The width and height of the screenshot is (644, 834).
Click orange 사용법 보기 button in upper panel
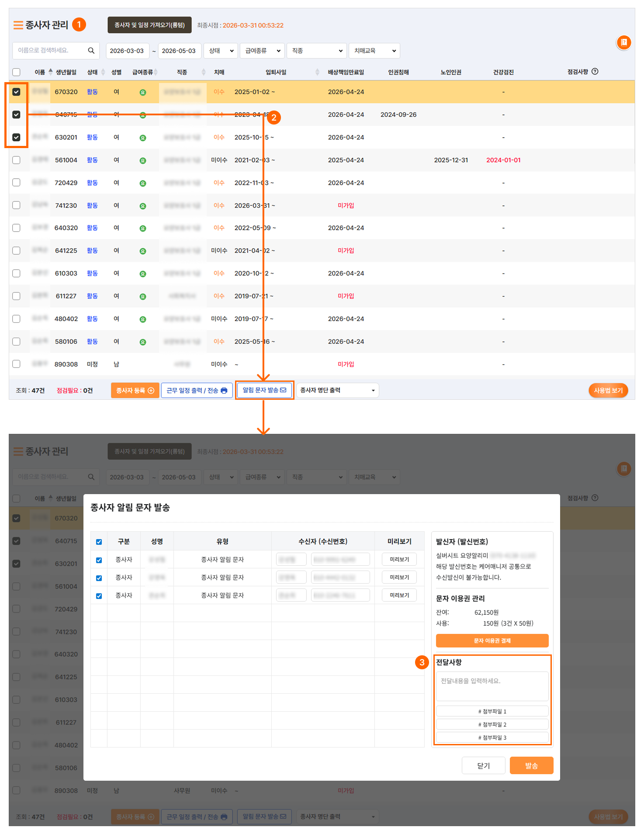click(608, 390)
